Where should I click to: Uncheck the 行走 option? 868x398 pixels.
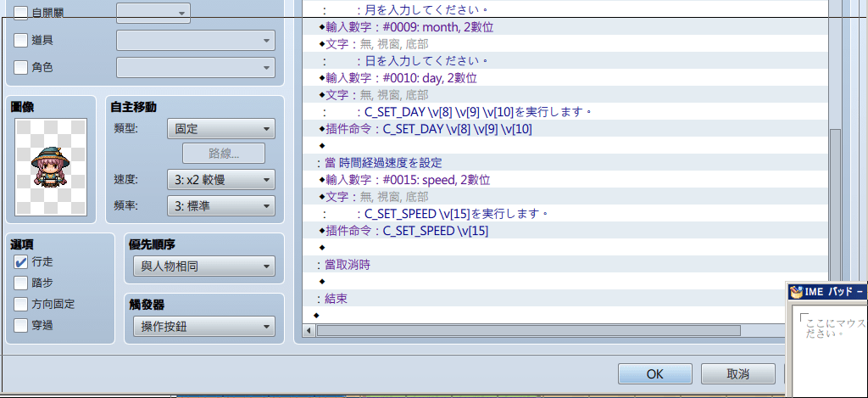coord(20,261)
